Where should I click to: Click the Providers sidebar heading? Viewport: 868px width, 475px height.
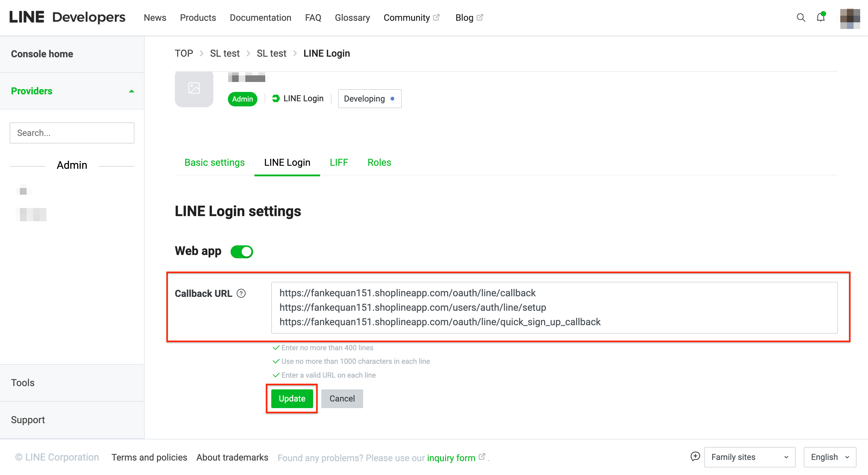32,91
